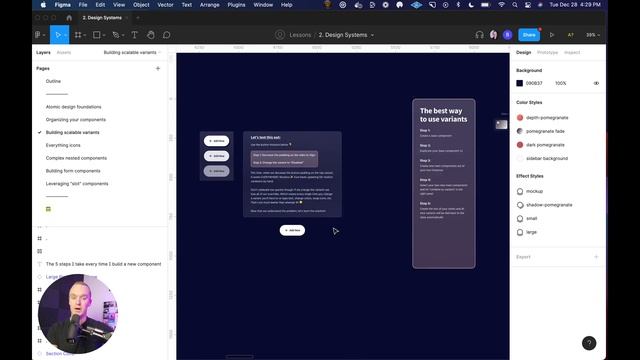Click the Add item button below the card
640x360 pixels.
tap(292, 230)
